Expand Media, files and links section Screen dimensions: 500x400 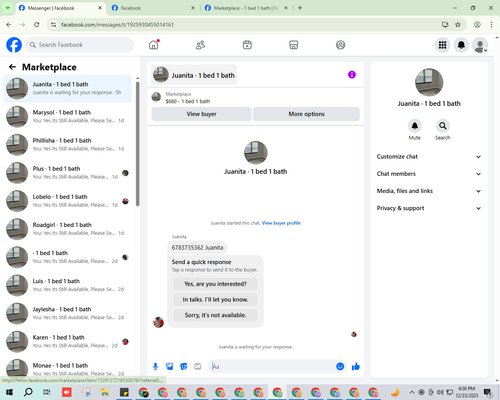pos(429,191)
